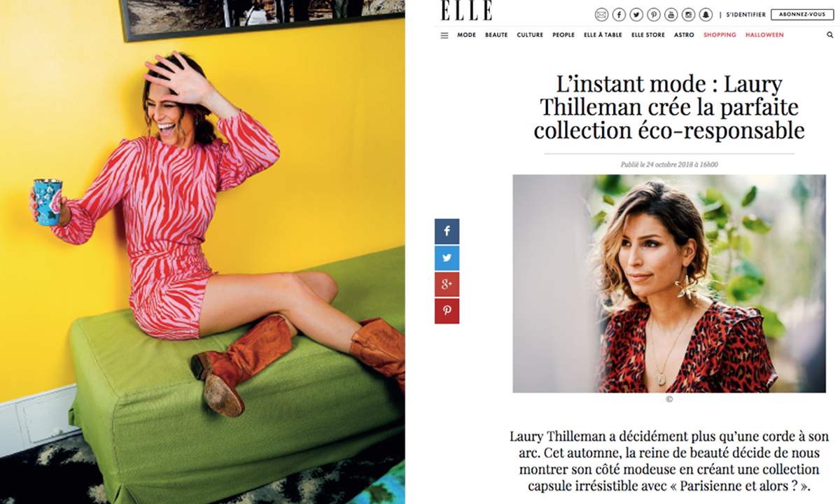
Task: Open ELLE's Twitter icon in the header
Action: click(x=636, y=15)
